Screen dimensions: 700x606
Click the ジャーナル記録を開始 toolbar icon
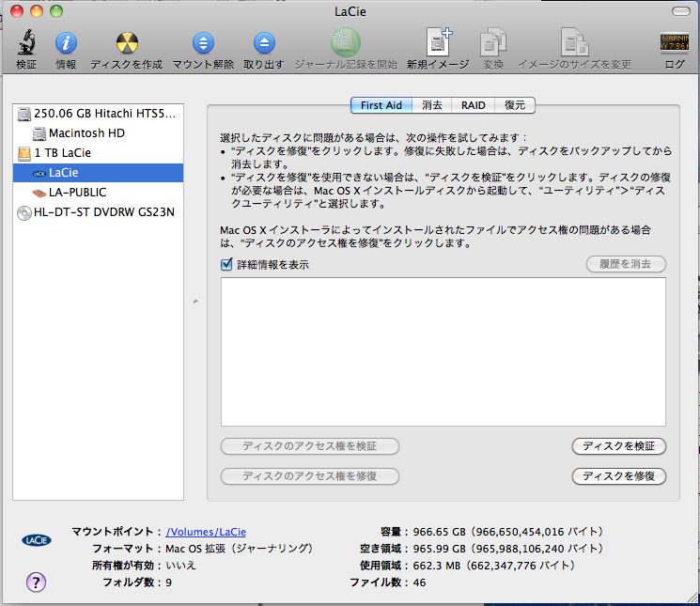(x=346, y=42)
